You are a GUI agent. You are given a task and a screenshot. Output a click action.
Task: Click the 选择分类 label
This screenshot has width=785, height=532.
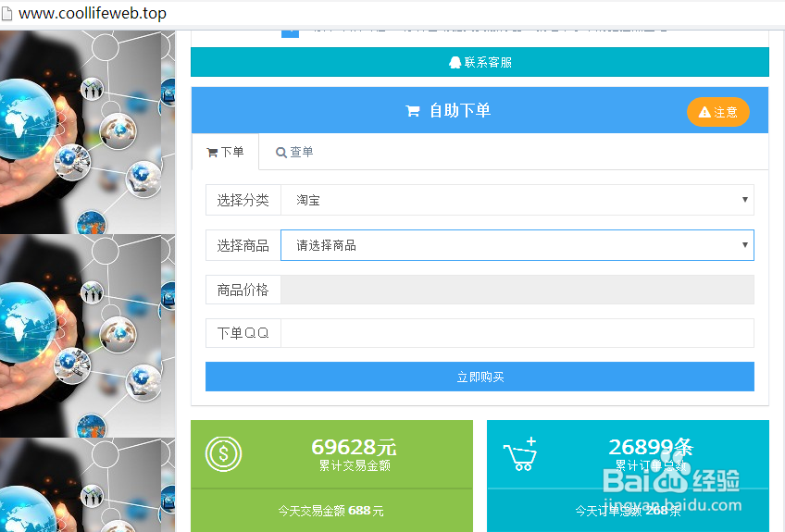click(x=243, y=200)
